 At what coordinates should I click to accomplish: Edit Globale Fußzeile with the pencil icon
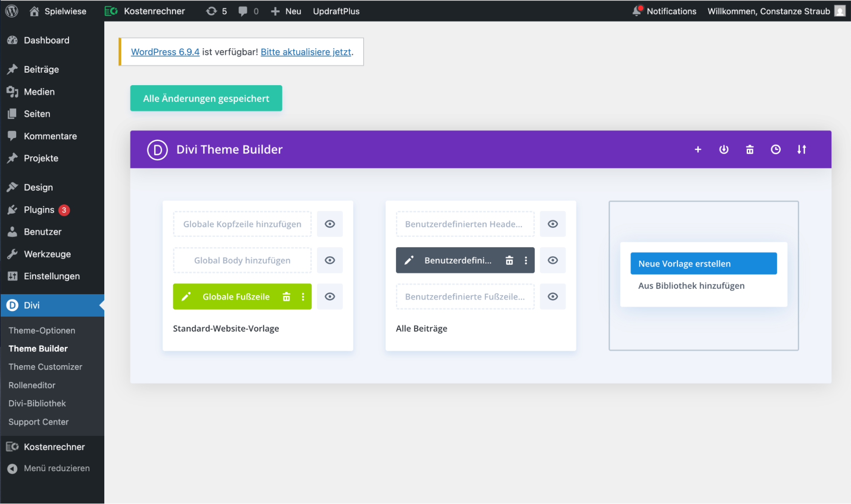[x=186, y=297]
